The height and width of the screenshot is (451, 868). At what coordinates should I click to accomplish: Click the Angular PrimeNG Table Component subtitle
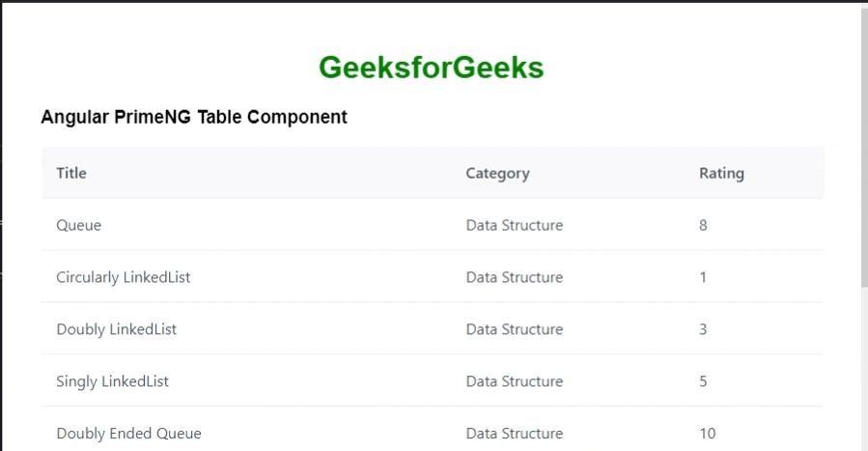[x=194, y=118]
